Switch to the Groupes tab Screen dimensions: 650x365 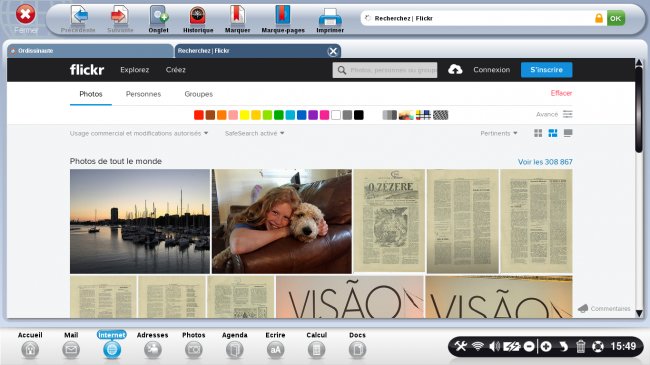[199, 94]
